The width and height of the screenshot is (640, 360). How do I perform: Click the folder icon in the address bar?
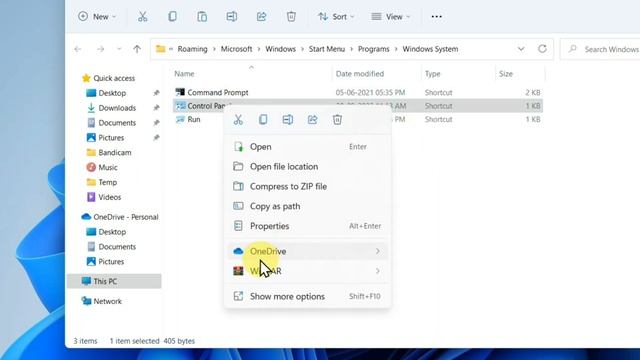point(161,49)
